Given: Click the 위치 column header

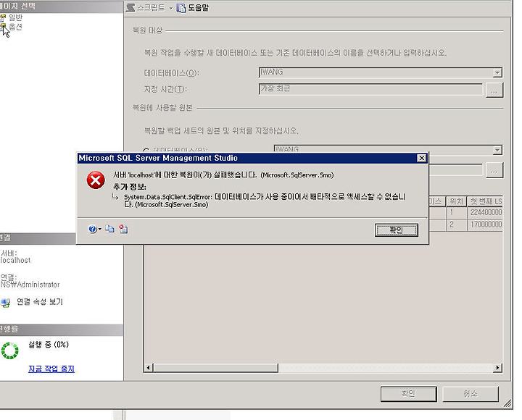Looking at the screenshot, I should coord(456,201).
